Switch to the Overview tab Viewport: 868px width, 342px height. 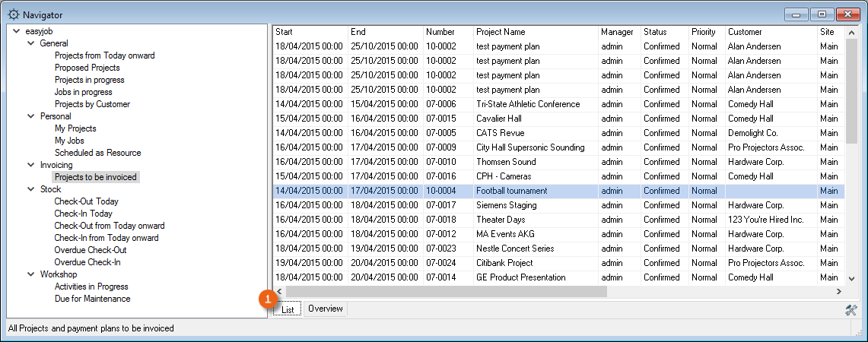coord(326,309)
